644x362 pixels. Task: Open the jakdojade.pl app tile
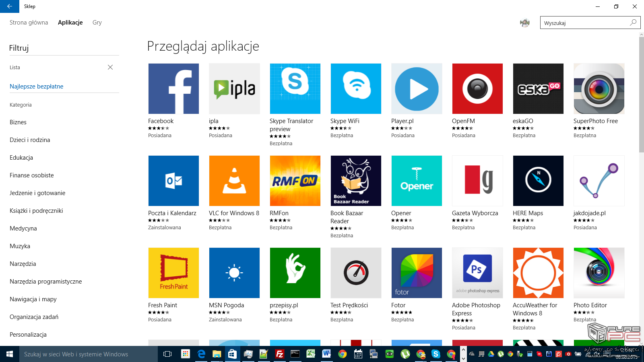599,181
